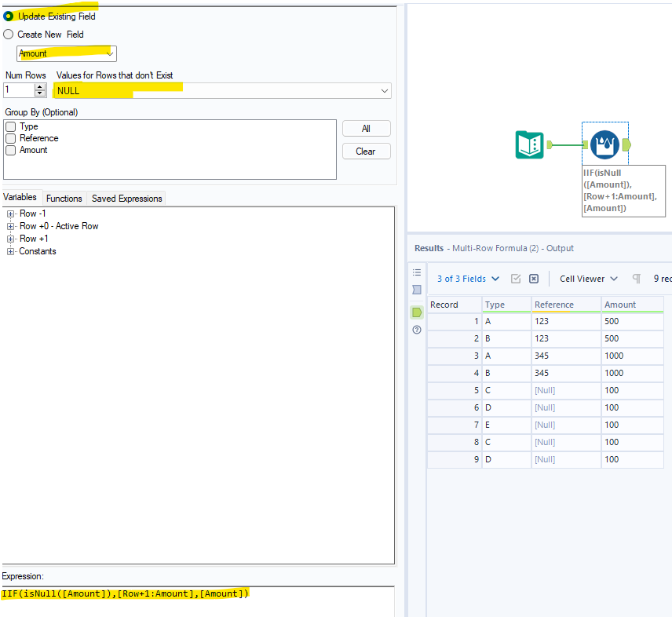Click inside the Expression editor field

point(157,594)
